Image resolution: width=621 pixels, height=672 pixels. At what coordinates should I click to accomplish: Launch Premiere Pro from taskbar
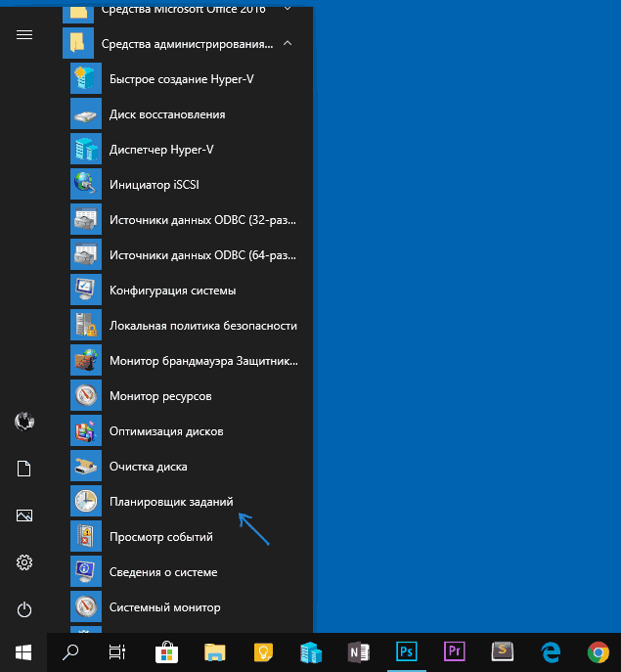(x=455, y=652)
